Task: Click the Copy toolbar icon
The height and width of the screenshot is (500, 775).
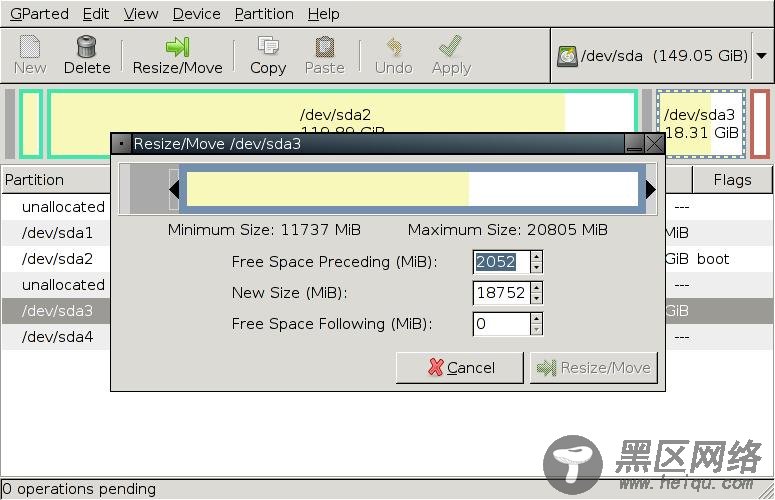Action: pyautogui.click(x=268, y=46)
